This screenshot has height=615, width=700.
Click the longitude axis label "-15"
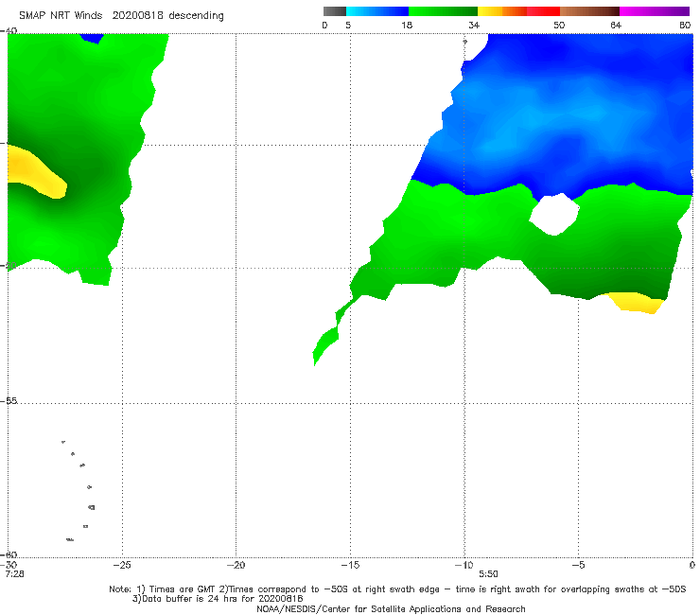point(350,565)
